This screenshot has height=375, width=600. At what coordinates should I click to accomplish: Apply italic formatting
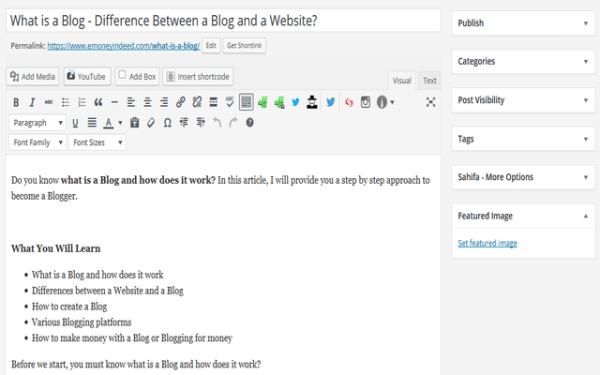(x=32, y=102)
